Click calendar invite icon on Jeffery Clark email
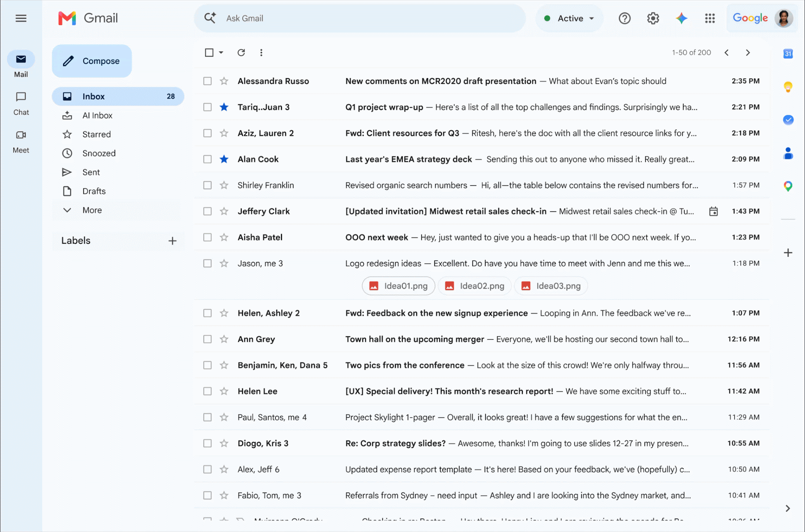The width and height of the screenshot is (805, 532). tap(713, 211)
